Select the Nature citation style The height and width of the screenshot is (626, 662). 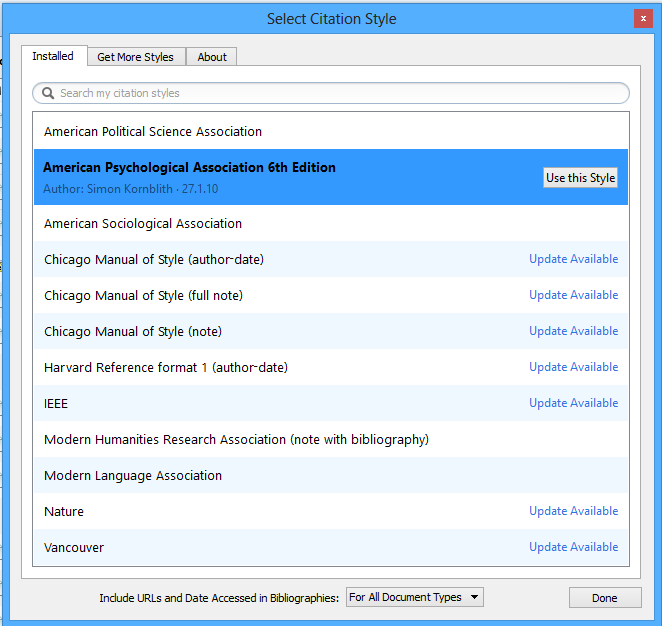pyautogui.click(x=331, y=511)
